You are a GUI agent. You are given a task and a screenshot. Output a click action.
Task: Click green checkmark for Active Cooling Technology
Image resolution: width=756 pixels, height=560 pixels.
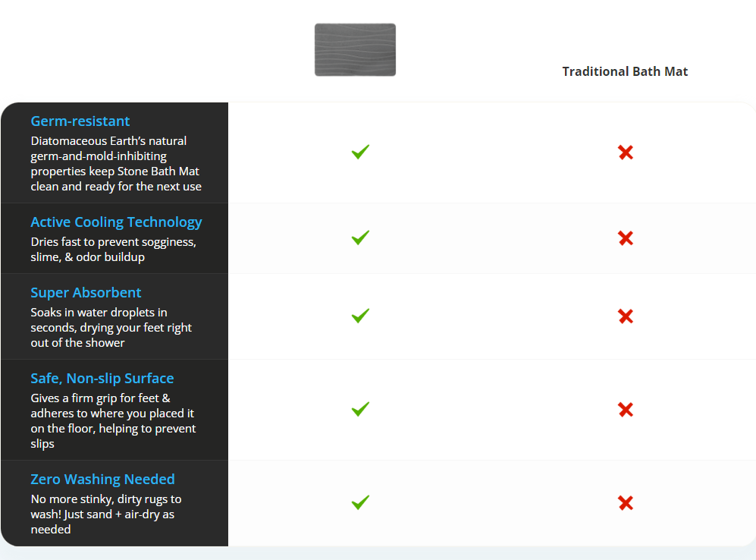360,238
